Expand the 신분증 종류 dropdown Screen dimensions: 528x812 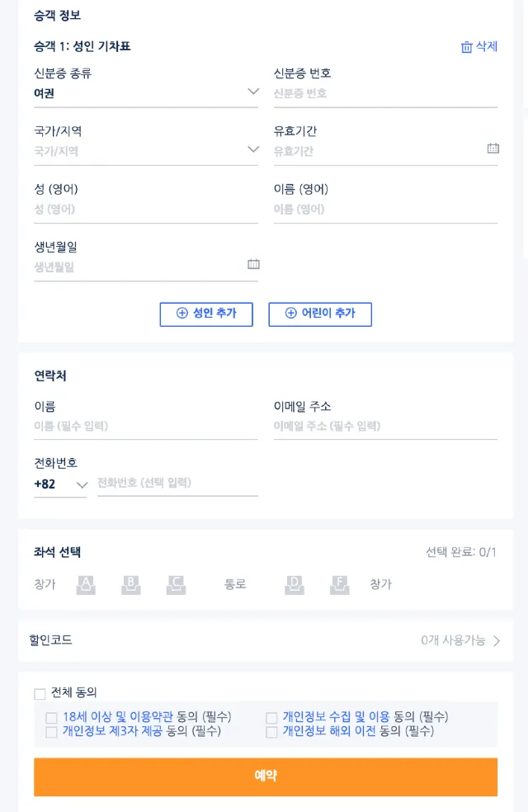click(253, 92)
